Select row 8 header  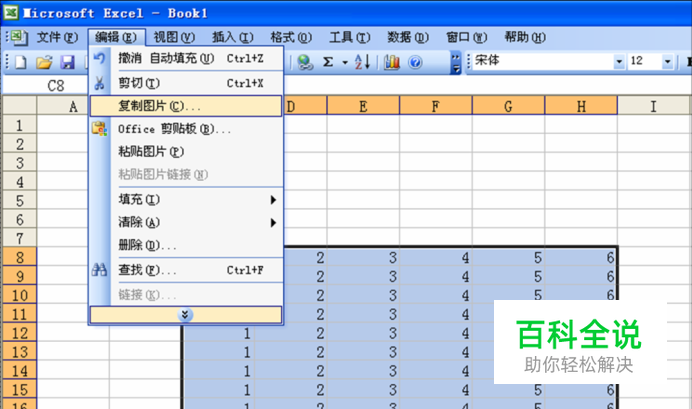(19, 257)
